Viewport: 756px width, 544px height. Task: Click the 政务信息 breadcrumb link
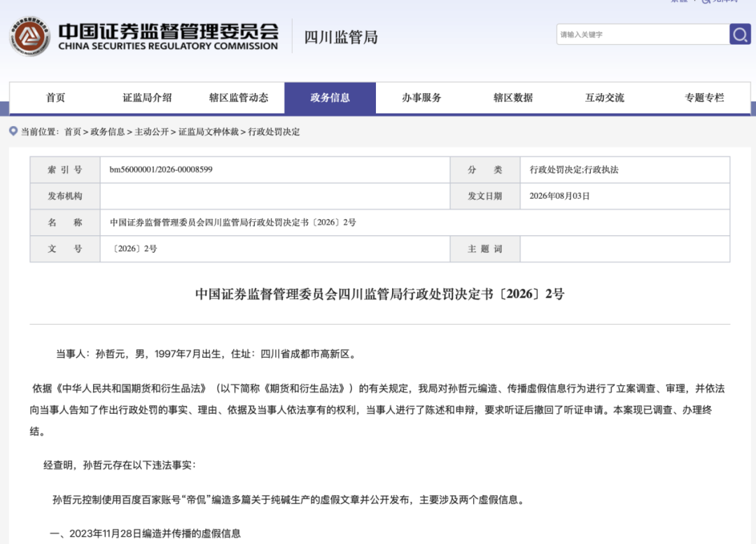(x=108, y=132)
